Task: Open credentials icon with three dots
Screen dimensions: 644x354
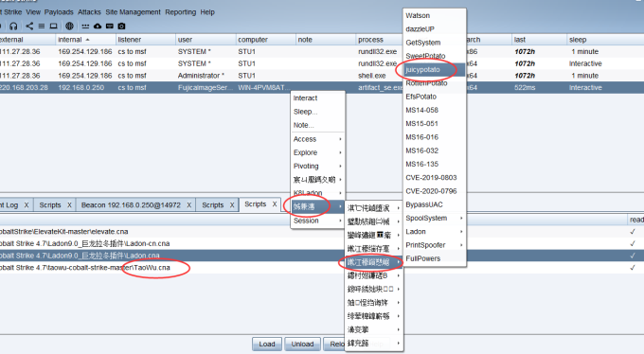Action: [85, 27]
